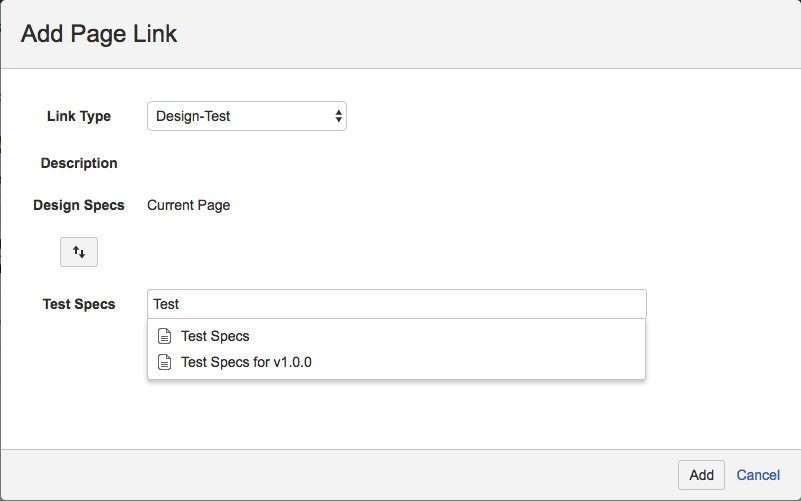801x501 pixels.
Task: Focus the Test Specs search field
Action: [x=396, y=304]
